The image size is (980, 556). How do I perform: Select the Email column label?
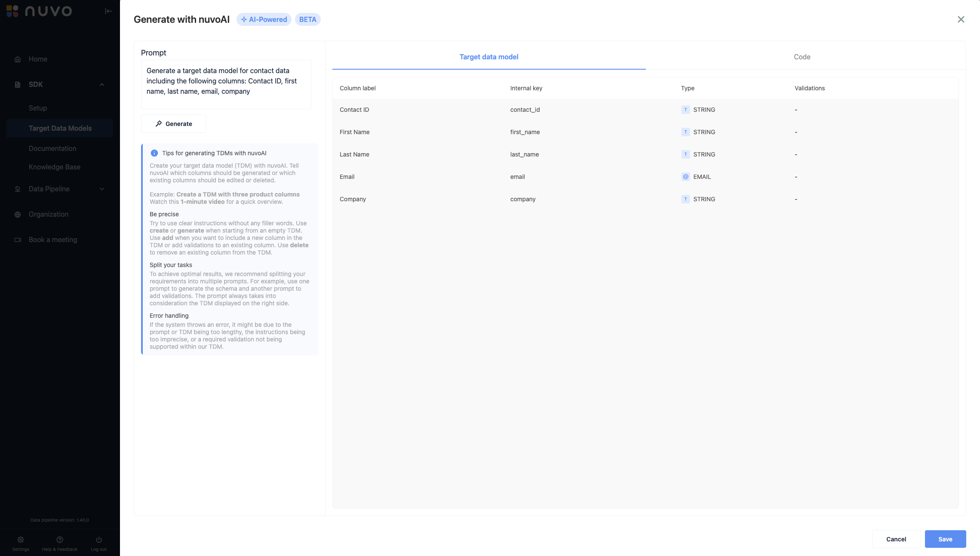[x=347, y=177]
